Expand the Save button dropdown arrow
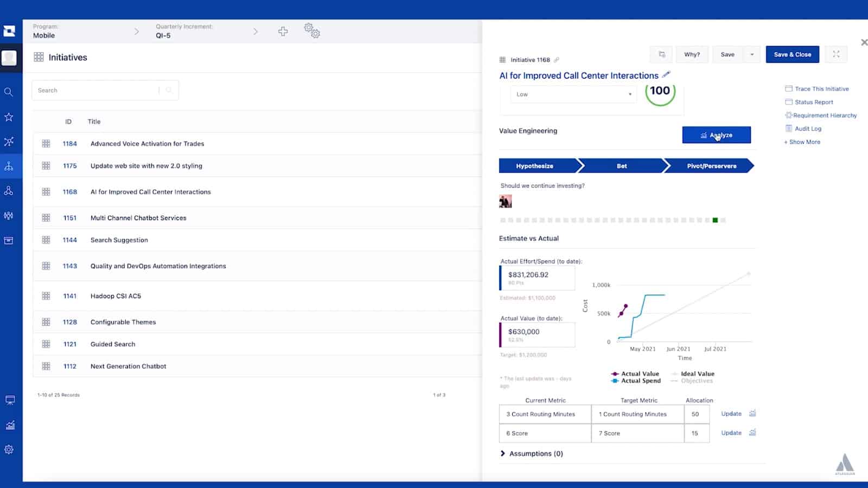868x488 pixels. click(x=752, y=54)
